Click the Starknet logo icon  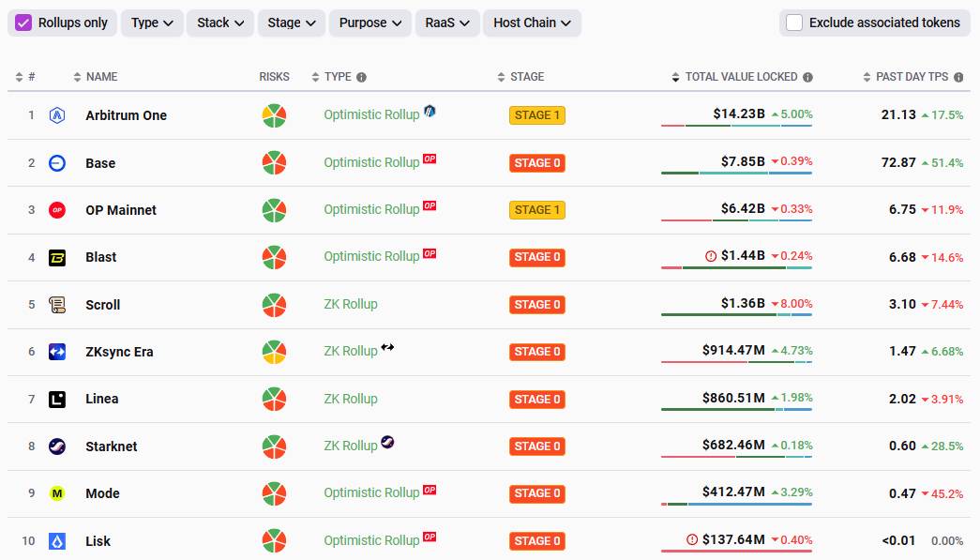57,446
